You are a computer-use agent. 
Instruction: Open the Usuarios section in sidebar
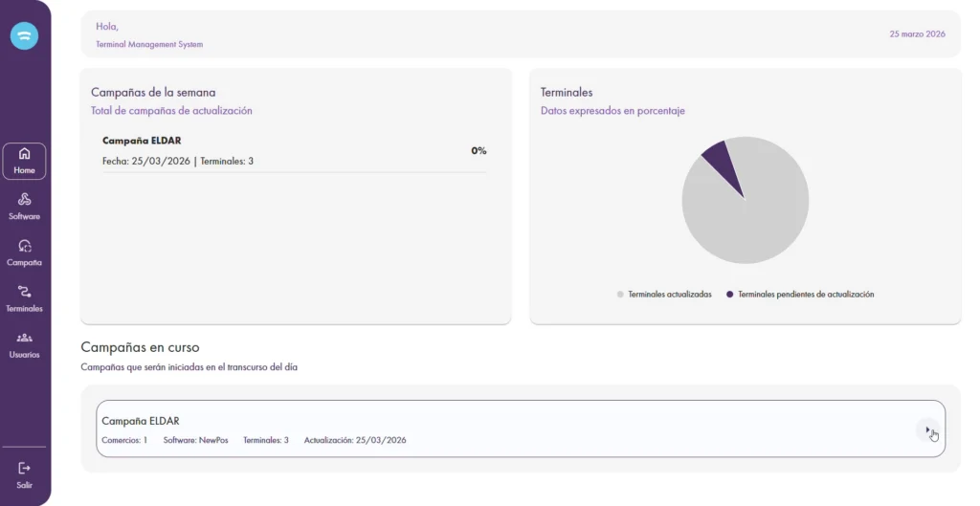pos(24,345)
